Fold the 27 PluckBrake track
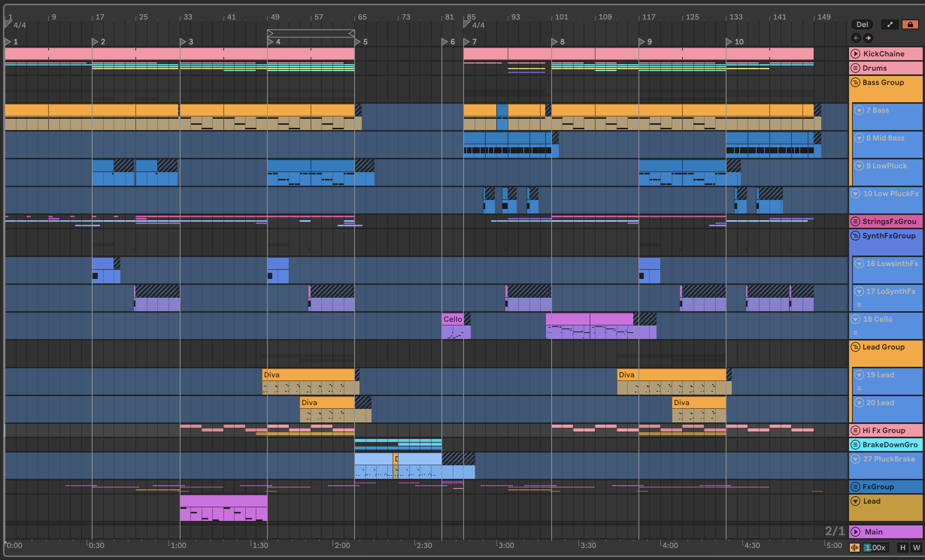The height and width of the screenshot is (560, 925). [x=855, y=459]
